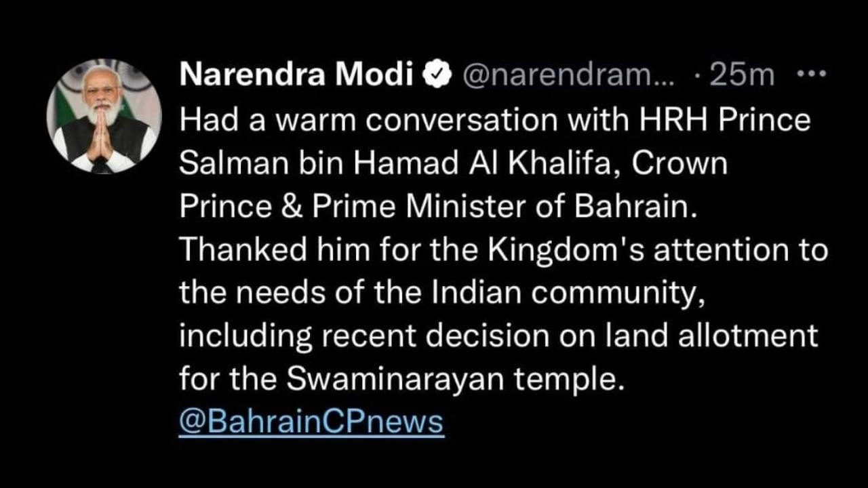Click the word "Bahrain." ending the third line
Viewport: 868px width, 488px height.
(636, 207)
